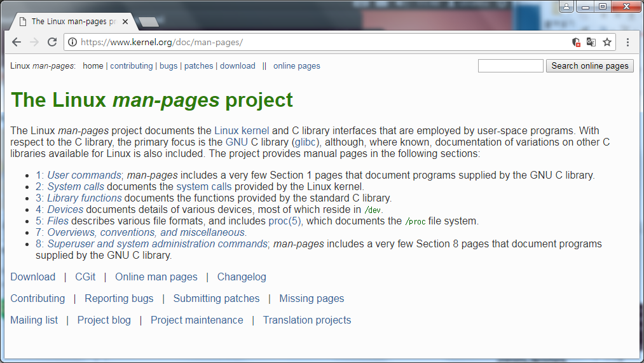
Task: Reload the page with the refresh icon
Action: point(52,42)
